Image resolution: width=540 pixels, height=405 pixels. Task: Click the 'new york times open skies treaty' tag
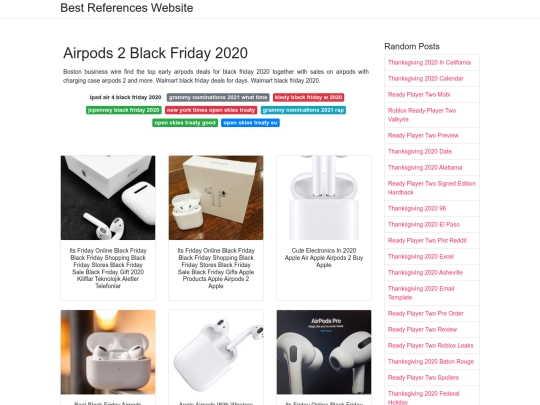[x=211, y=110]
